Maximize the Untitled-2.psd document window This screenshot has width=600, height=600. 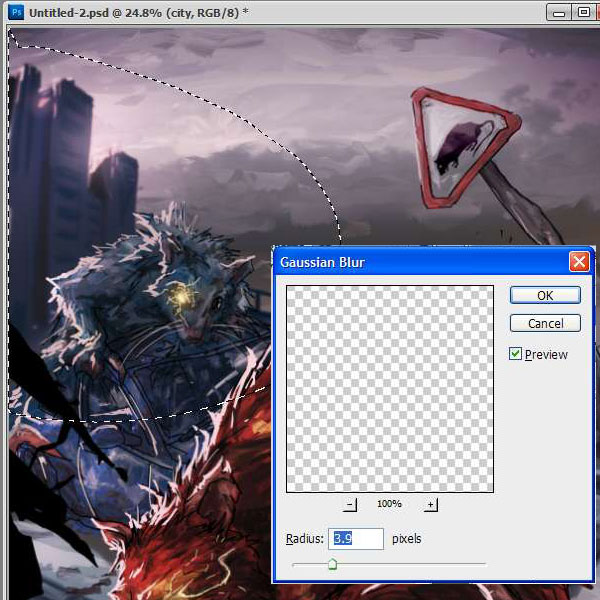coord(583,13)
